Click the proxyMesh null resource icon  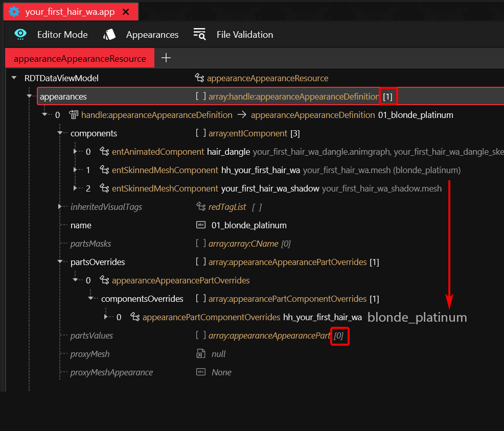(200, 354)
